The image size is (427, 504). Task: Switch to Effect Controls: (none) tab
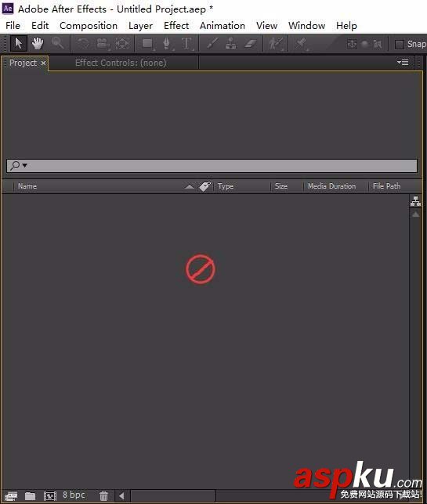tap(121, 63)
